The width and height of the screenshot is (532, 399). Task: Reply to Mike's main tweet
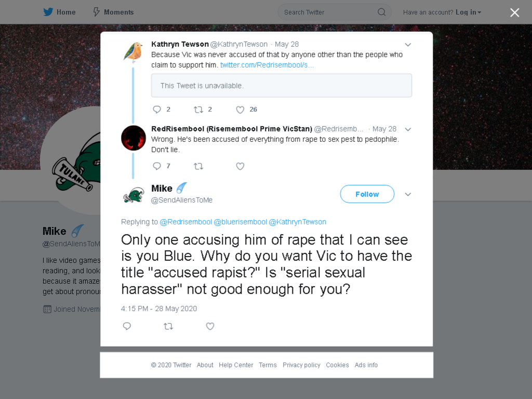(x=127, y=326)
